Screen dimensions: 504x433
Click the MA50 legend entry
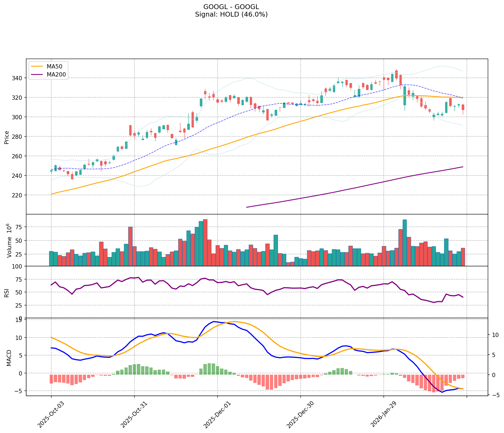[x=55, y=66]
